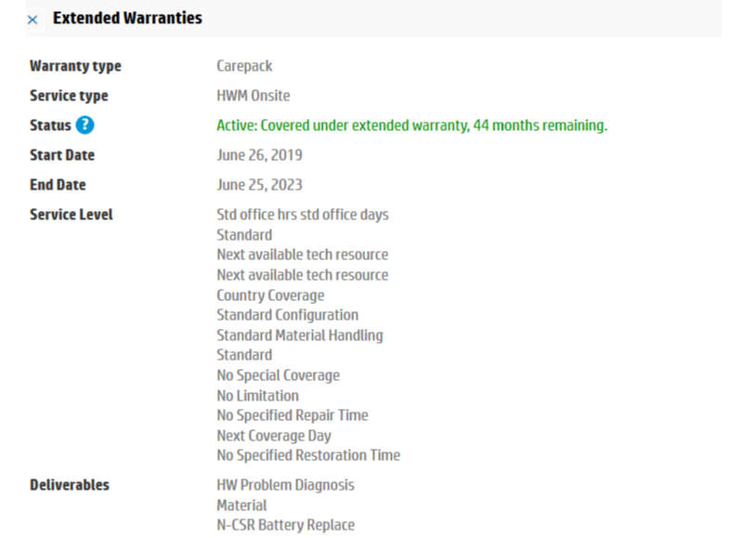This screenshot has height=538, width=756.
Task: Click the Warranty type label
Action: (x=75, y=66)
